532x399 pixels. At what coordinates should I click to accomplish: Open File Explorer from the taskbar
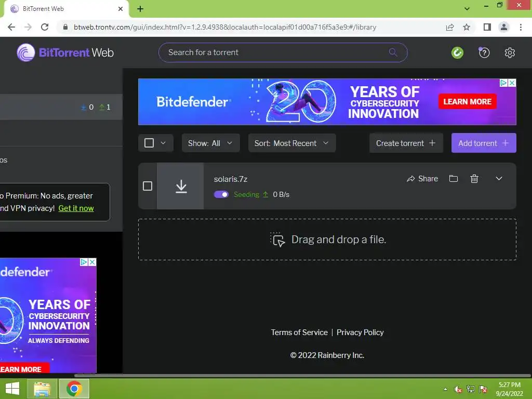point(42,389)
